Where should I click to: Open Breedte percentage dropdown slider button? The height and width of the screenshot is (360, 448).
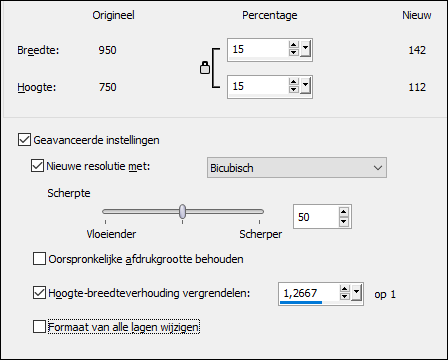305,49
